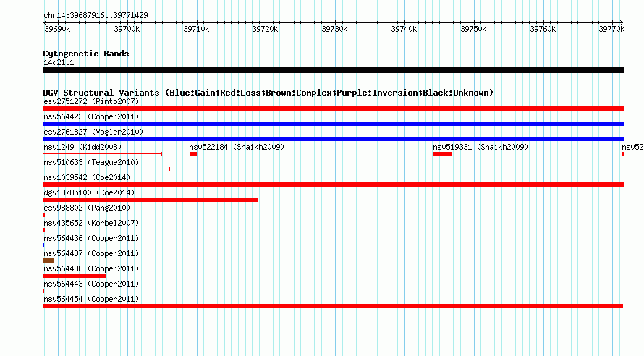Click the DGV Structural Variants track title
The height and width of the screenshot is (356, 644).
[x=268, y=93]
